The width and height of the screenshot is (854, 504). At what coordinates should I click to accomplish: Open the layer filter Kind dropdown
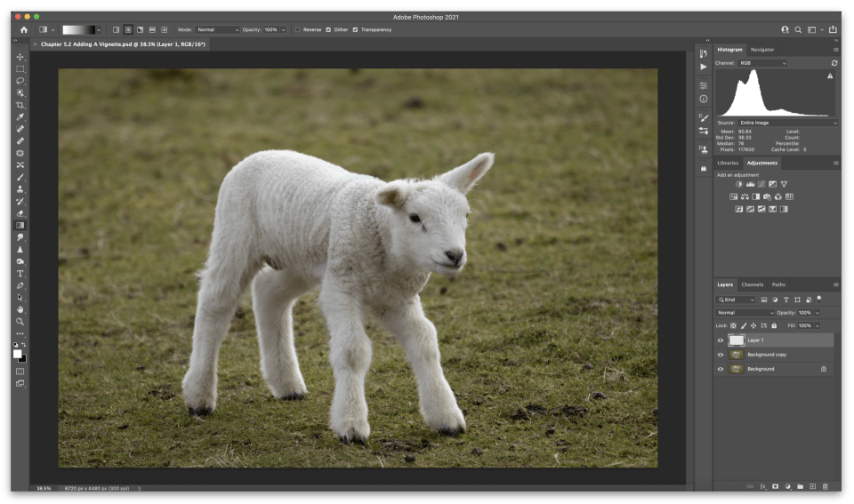[x=736, y=300]
